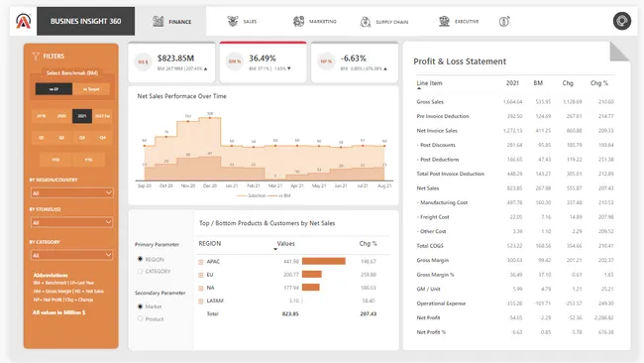Click the info icon after Executive
The image size is (644, 363).
coord(504,21)
